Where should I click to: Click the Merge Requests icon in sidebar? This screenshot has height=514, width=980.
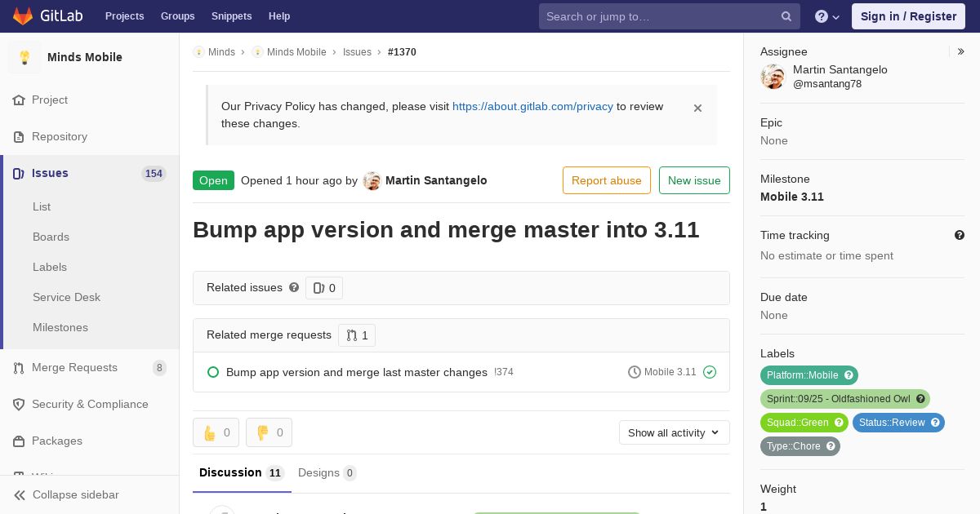pos(19,367)
